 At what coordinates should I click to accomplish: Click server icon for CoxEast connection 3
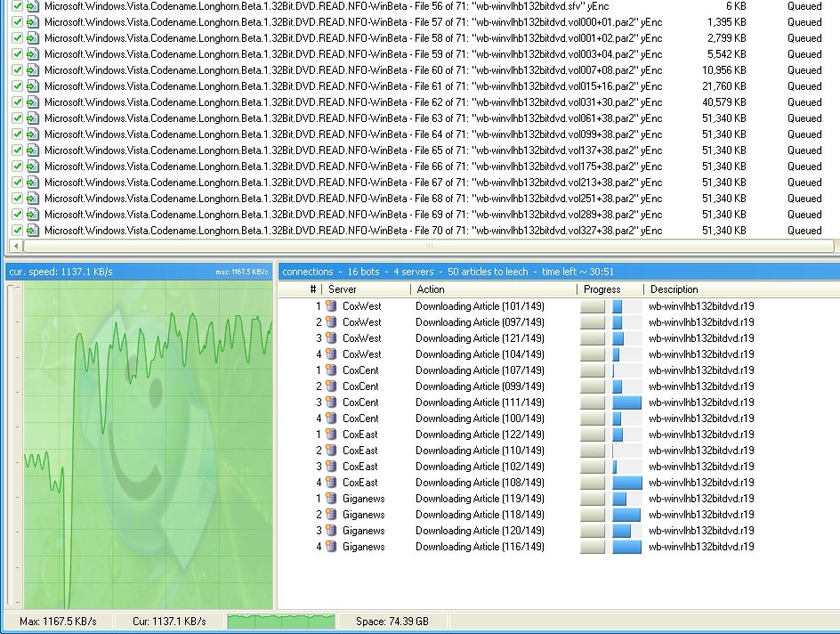[x=331, y=467]
